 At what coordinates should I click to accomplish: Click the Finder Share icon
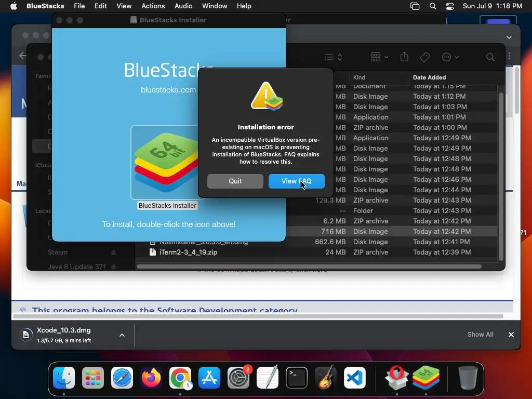coord(404,57)
